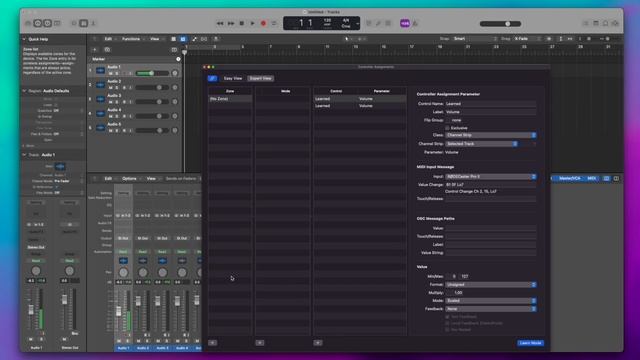The image size is (640, 360).
Task: Open the Channel Strip Selected Track dropdown
Action: point(482,144)
